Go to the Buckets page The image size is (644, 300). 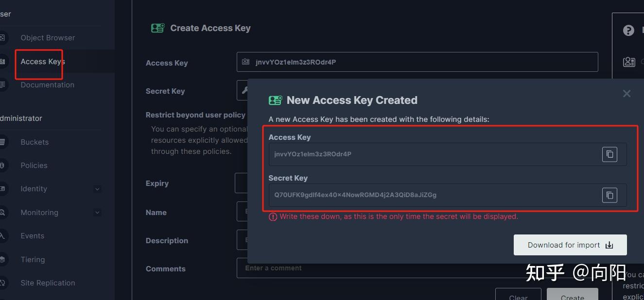coord(35,142)
